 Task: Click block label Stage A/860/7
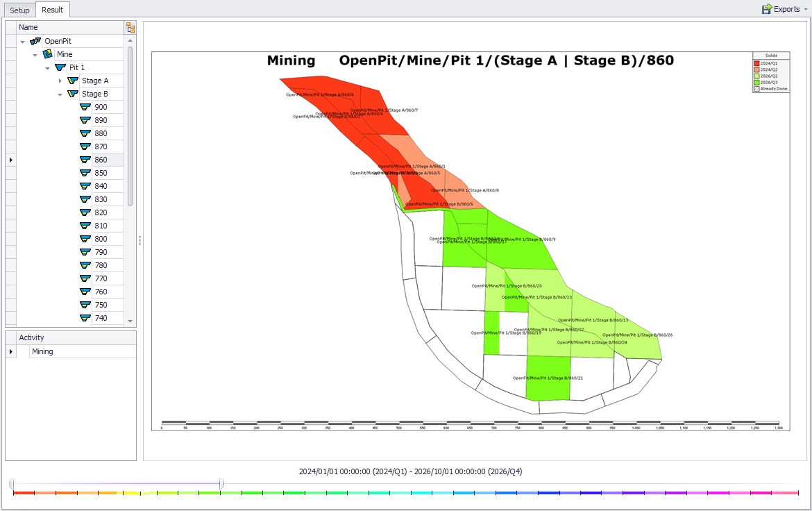click(384, 110)
